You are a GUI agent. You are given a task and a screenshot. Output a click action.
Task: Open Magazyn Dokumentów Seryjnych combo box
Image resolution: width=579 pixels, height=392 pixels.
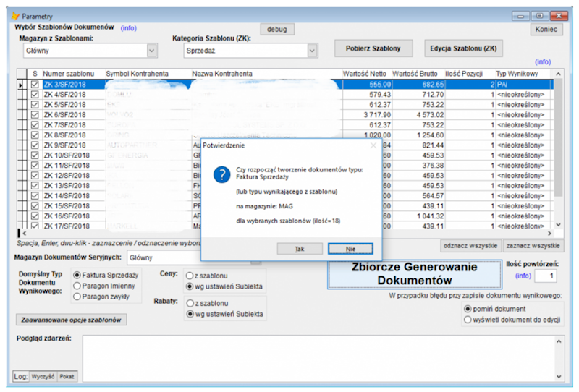(194, 257)
